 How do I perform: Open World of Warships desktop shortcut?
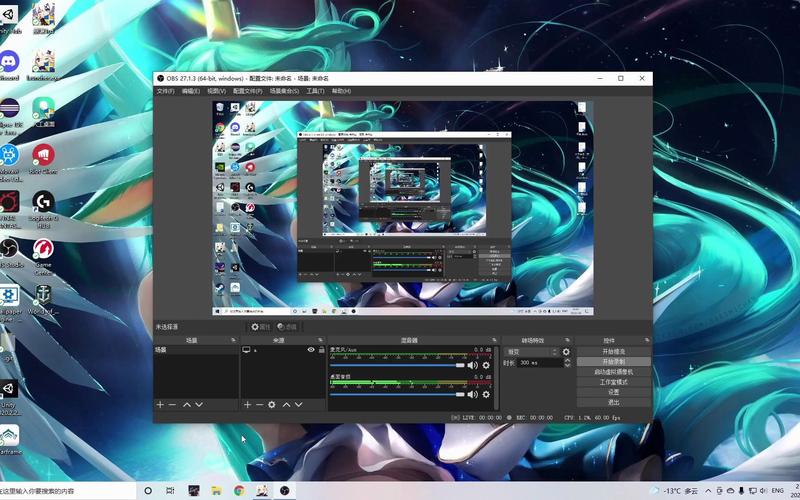pyautogui.click(x=43, y=300)
